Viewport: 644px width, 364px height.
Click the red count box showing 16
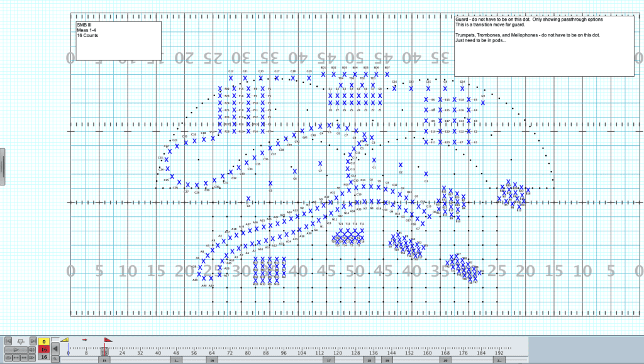44,349
